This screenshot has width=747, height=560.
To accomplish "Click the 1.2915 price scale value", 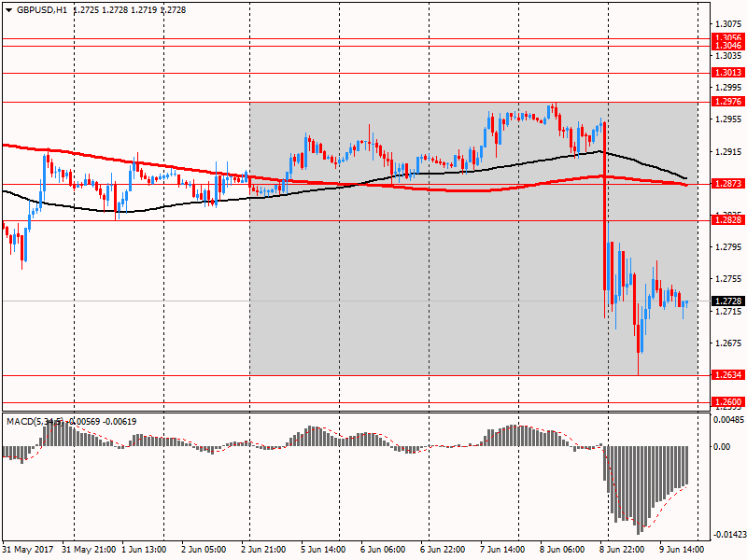I will (728, 152).
